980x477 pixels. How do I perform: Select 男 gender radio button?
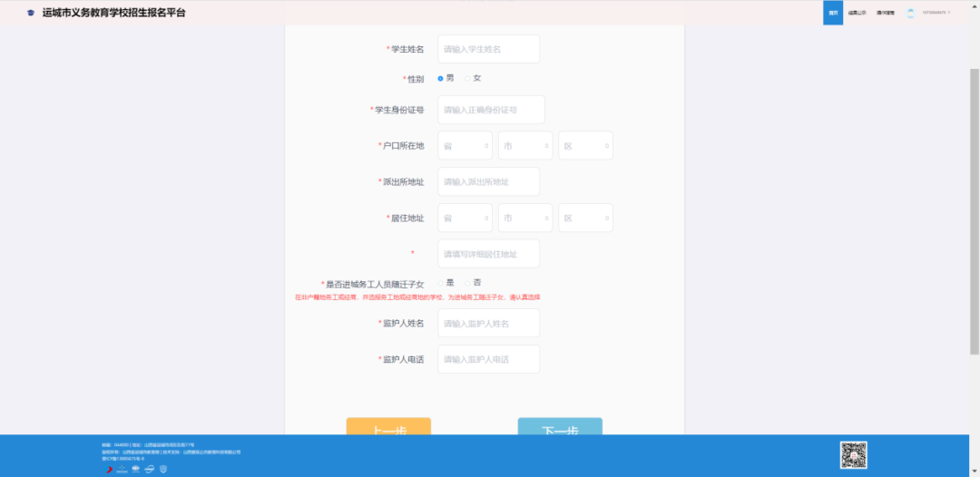(x=441, y=78)
